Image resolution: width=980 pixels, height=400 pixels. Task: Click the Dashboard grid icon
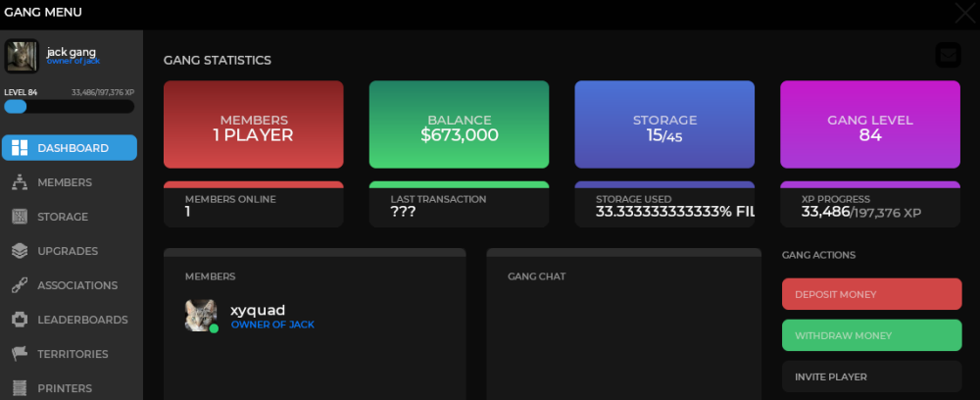[20, 148]
